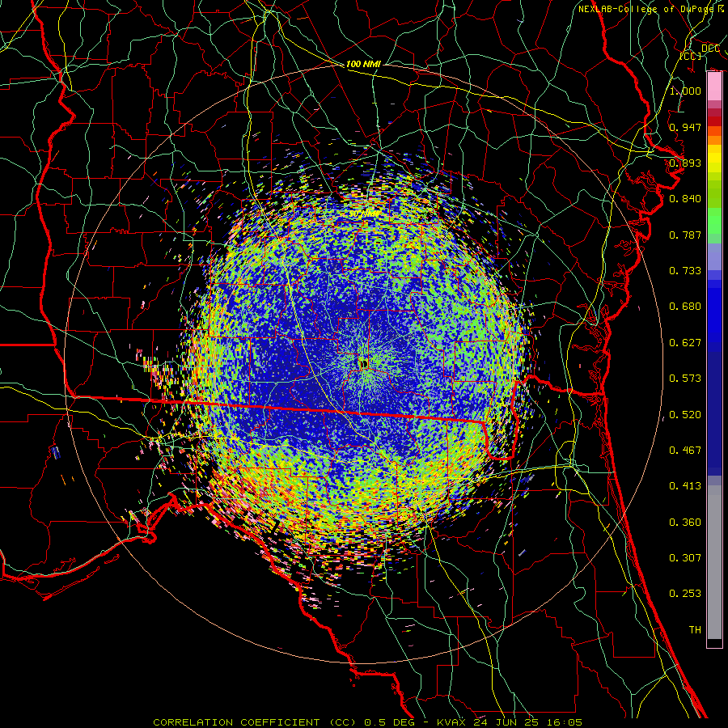The height and width of the screenshot is (728, 728).
Task: Click the 0.627 legend value
Action: (685, 343)
